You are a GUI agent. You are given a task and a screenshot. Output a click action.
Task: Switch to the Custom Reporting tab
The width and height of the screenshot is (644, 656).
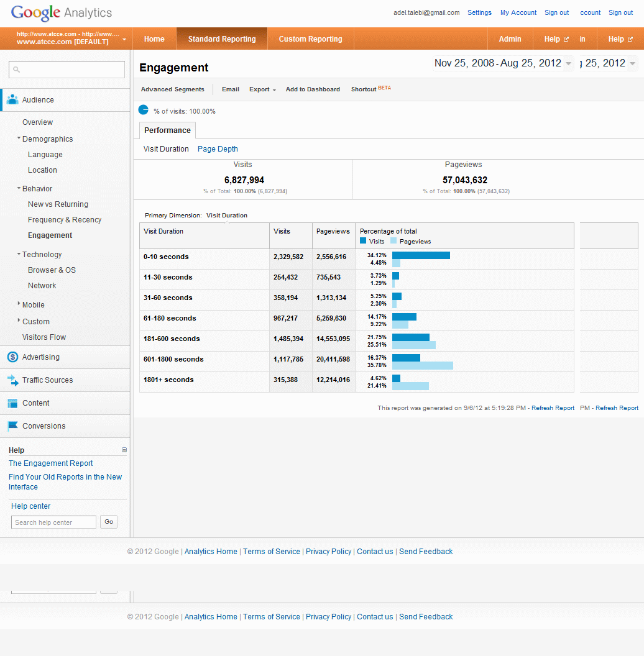(x=310, y=39)
